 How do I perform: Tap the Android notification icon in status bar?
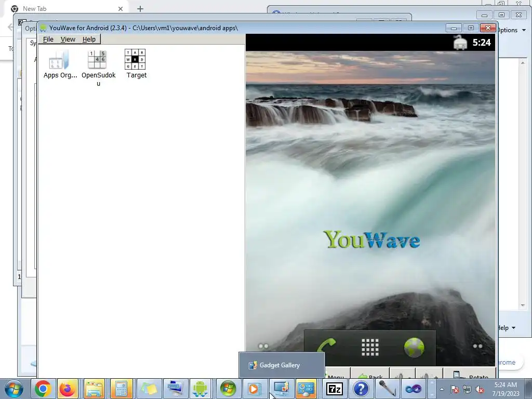coord(460,43)
